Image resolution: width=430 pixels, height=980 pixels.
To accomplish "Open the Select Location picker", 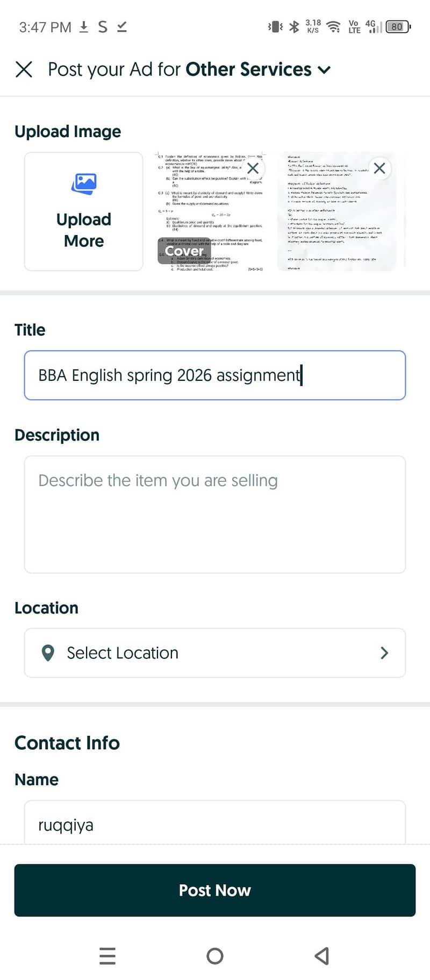I will [215, 653].
